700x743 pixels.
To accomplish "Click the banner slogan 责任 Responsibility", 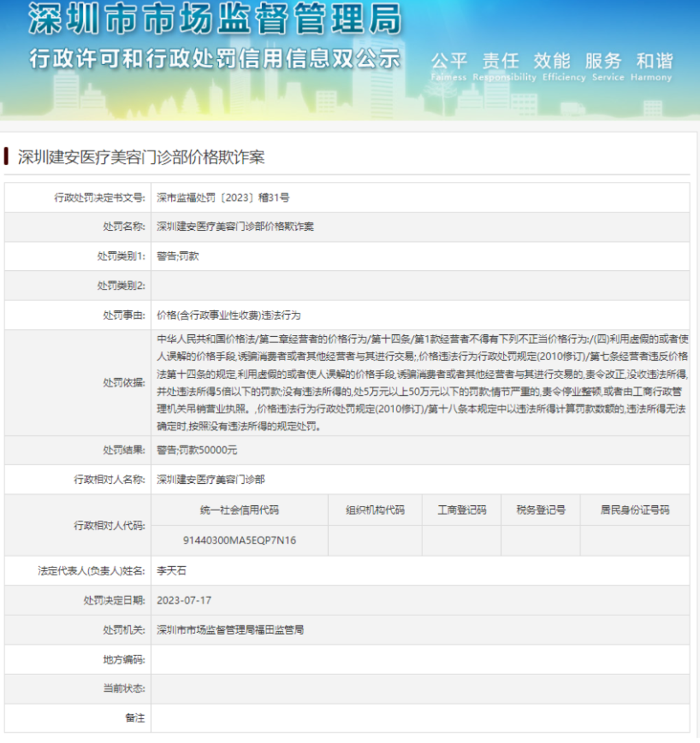I will [504, 67].
